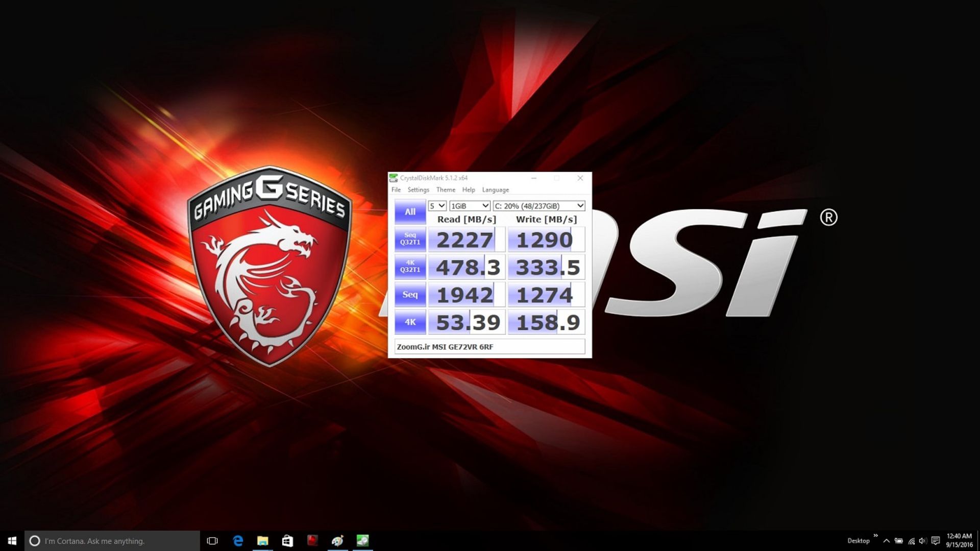Start the Seq benchmark test

[x=410, y=295]
